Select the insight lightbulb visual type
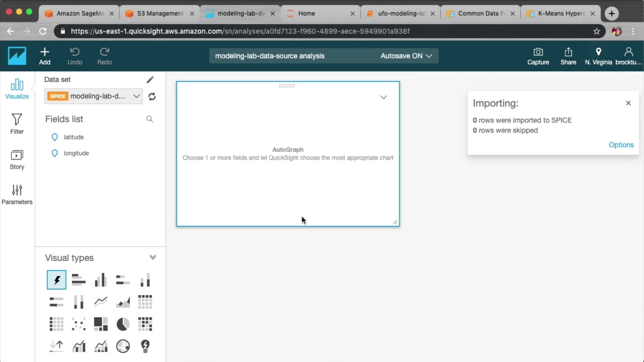The height and width of the screenshot is (362, 644). [145, 346]
